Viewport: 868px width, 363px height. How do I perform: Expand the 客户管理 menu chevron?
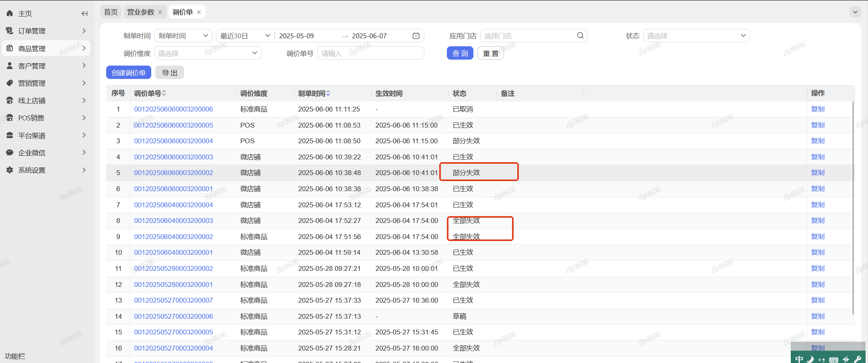click(84, 66)
